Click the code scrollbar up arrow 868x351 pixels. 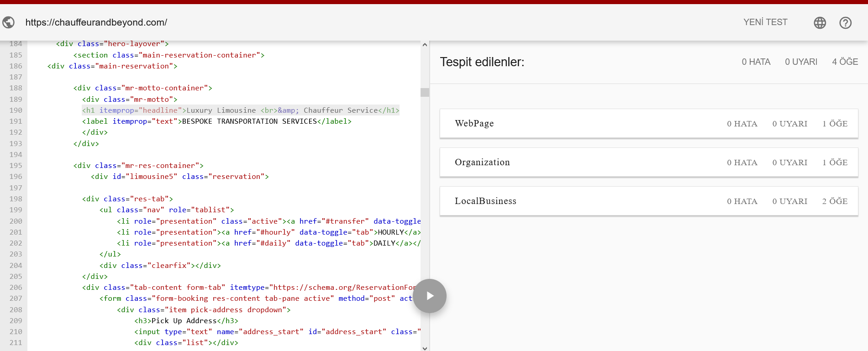pyautogui.click(x=425, y=45)
